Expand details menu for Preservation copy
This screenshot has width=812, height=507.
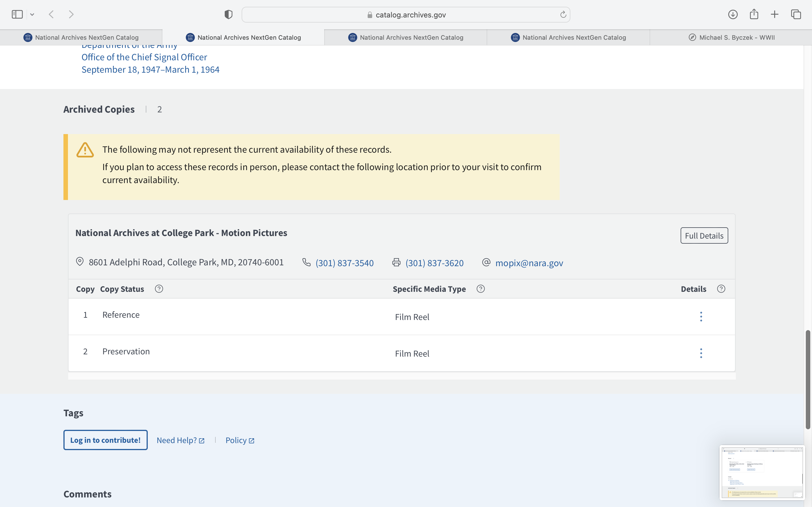click(701, 353)
